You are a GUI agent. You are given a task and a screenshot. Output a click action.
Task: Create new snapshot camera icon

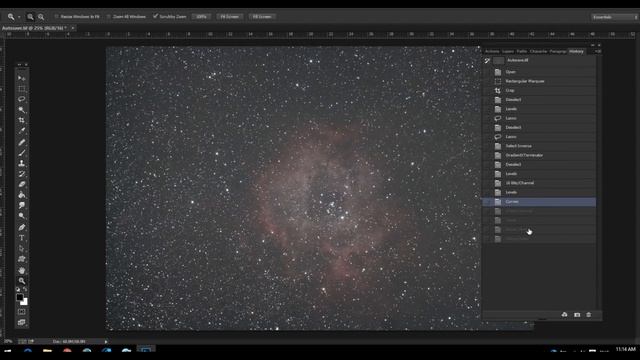577,315
